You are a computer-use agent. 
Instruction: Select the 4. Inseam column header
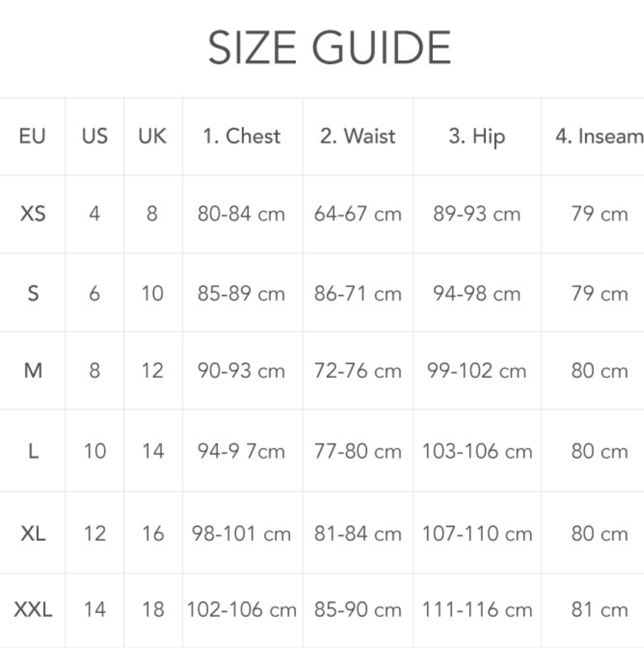[x=600, y=136]
